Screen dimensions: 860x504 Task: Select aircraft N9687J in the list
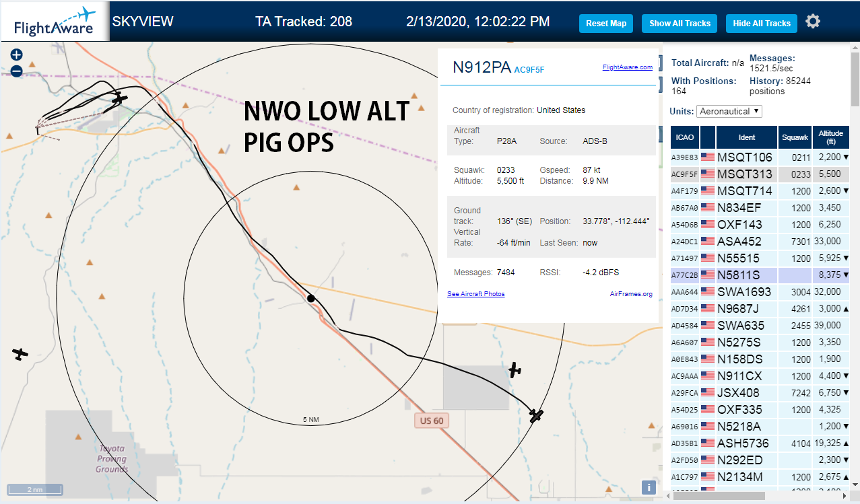click(x=760, y=308)
